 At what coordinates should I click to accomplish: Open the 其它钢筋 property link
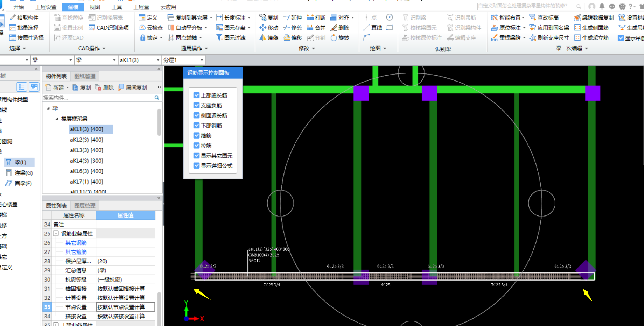(76, 243)
